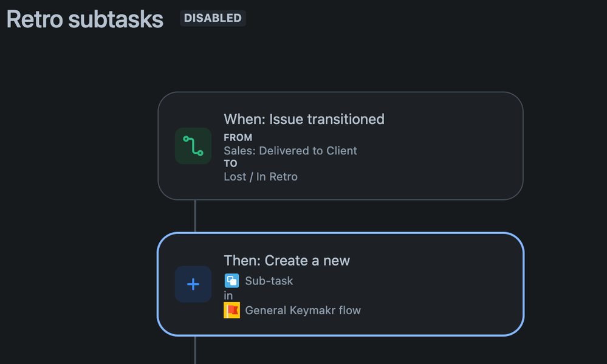Image resolution: width=607 pixels, height=364 pixels.
Task: Click the blue plus create-issue icon
Action: pyautogui.click(x=193, y=284)
